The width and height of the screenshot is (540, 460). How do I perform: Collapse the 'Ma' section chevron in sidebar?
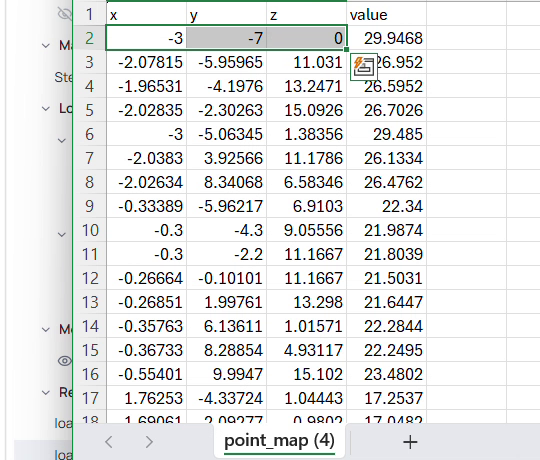(x=45, y=45)
